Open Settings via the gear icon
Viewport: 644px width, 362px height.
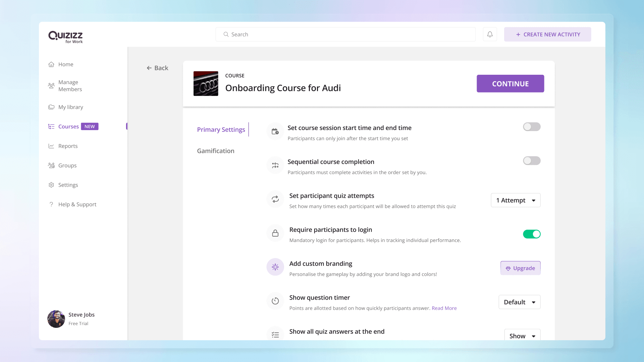point(51,185)
